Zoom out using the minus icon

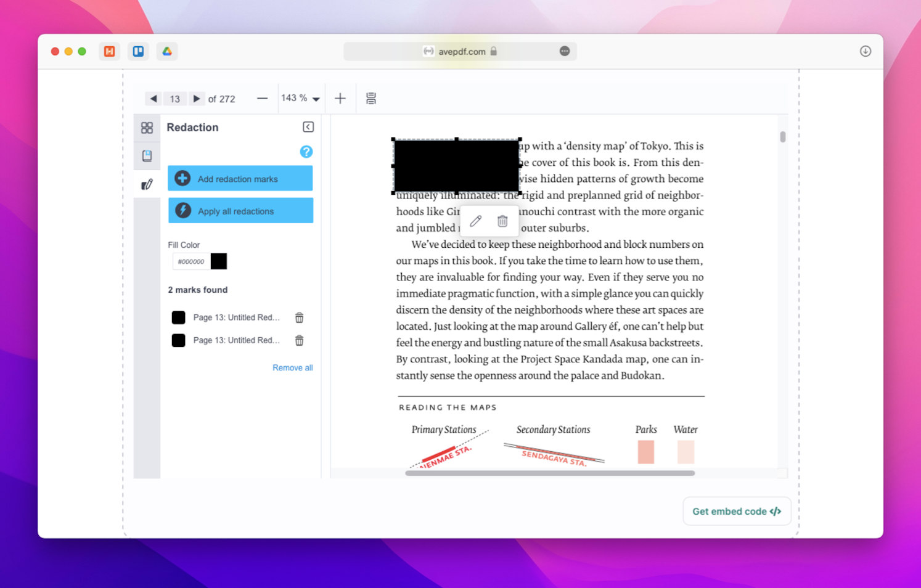click(x=262, y=98)
